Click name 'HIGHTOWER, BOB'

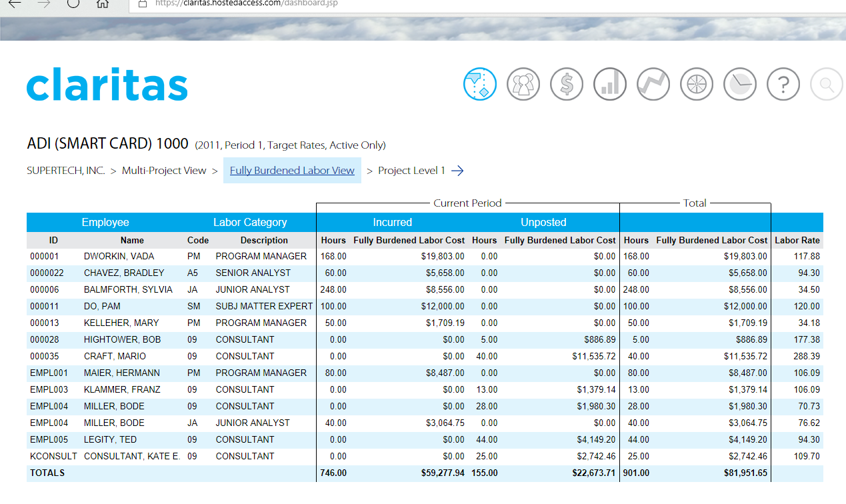(x=122, y=340)
